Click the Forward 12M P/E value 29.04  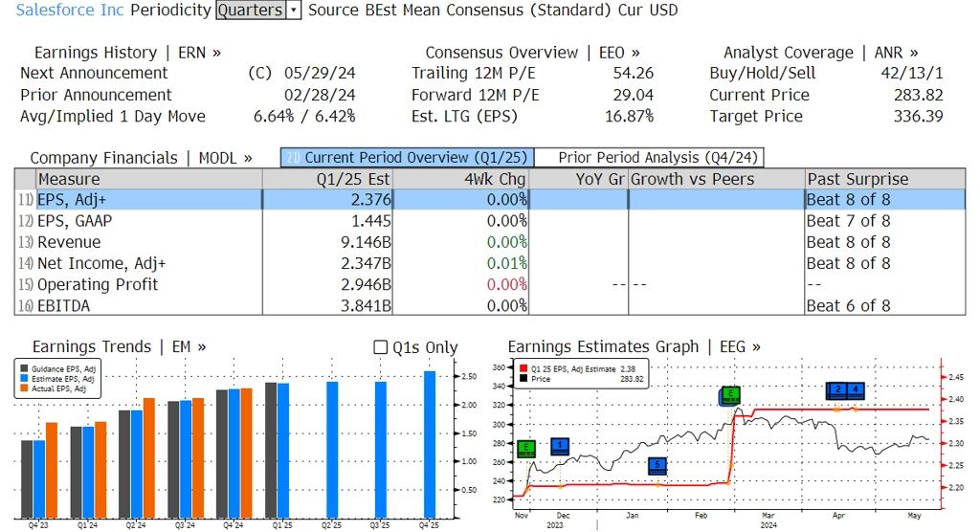(x=634, y=95)
